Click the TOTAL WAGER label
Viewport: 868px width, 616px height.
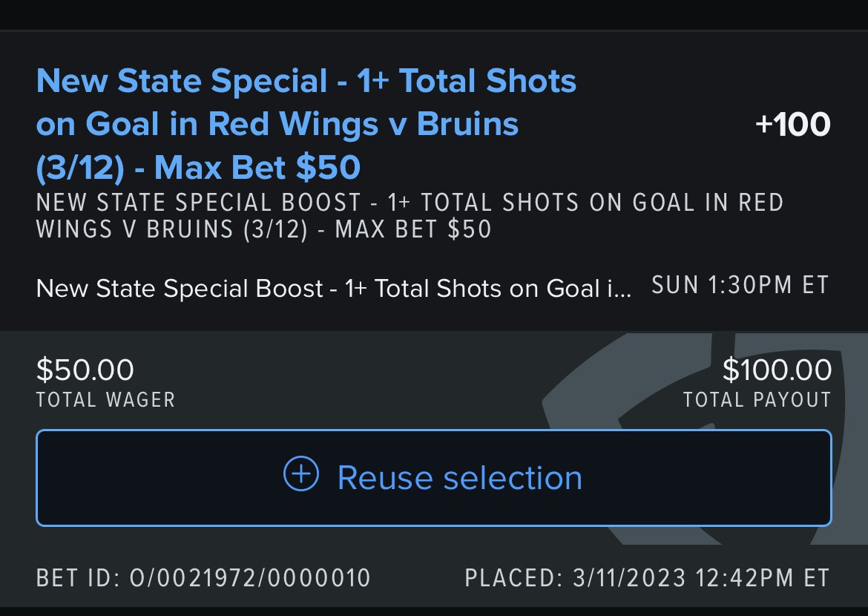point(105,400)
